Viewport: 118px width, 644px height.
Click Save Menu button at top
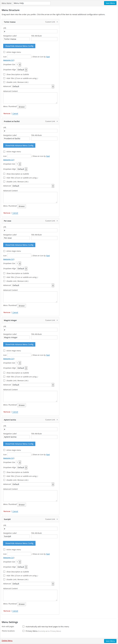(110, 3)
